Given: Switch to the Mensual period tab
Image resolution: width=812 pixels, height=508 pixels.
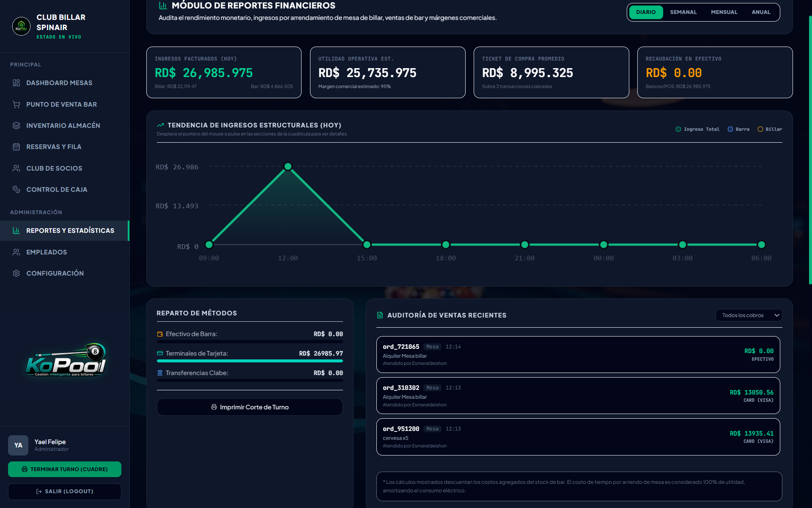Looking at the screenshot, I should tap(724, 12).
